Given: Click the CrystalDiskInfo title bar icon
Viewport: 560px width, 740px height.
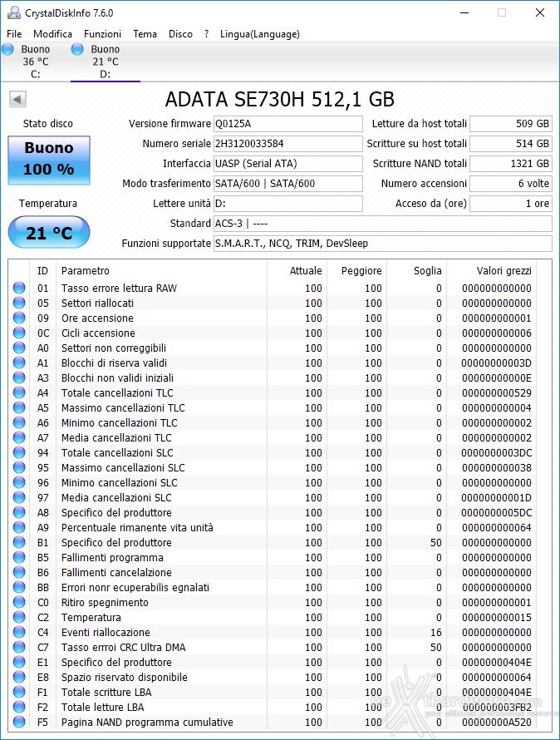Looking at the screenshot, I should tap(14, 12).
